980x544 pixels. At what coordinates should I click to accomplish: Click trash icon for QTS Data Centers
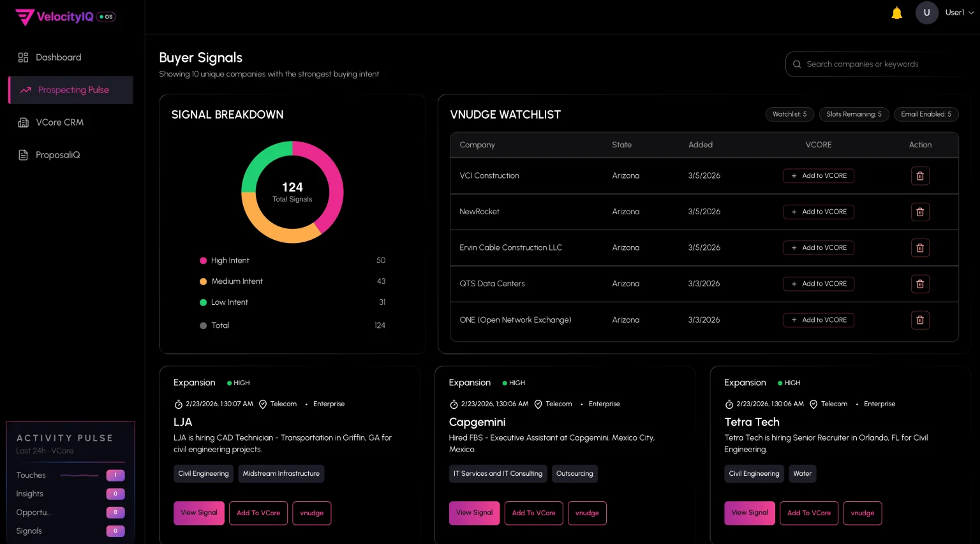[x=920, y=284]
